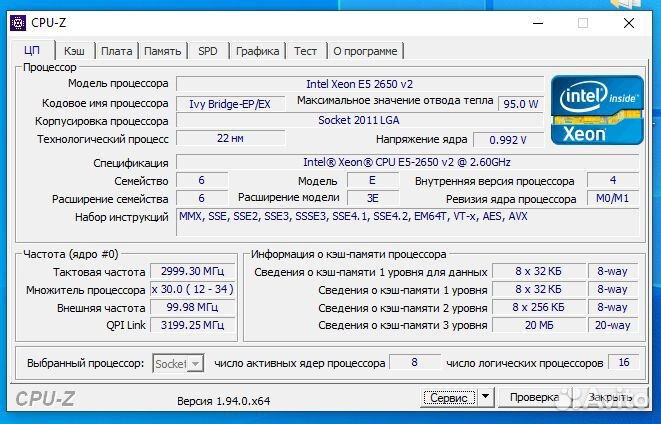Switch to the Тест tab

(x=305, y=51)
